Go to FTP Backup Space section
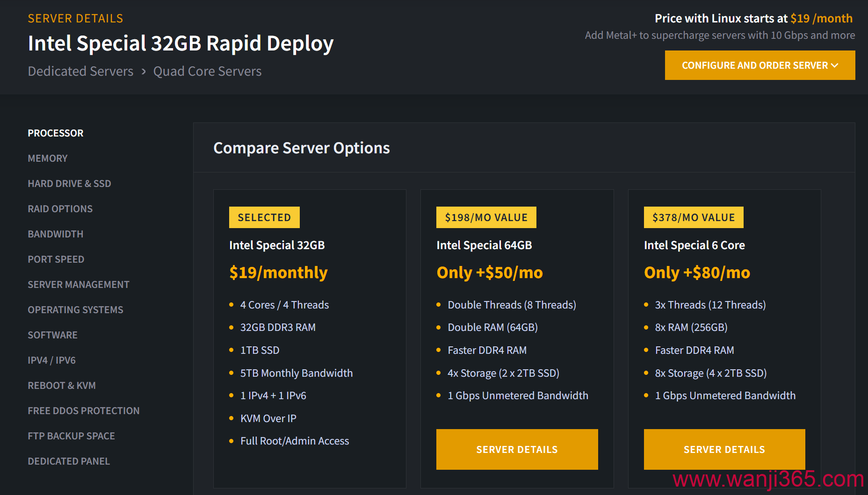 (x=71, y=436)
